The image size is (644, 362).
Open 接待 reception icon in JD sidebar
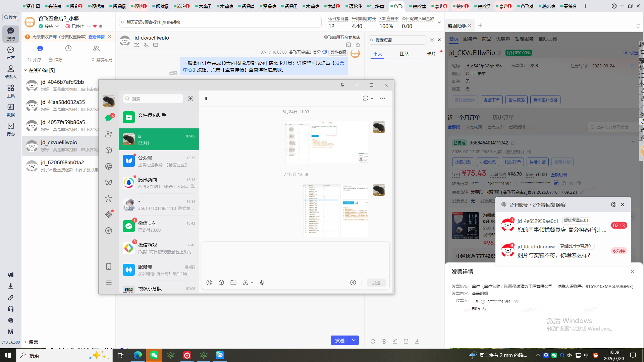[x=11, y=34]
